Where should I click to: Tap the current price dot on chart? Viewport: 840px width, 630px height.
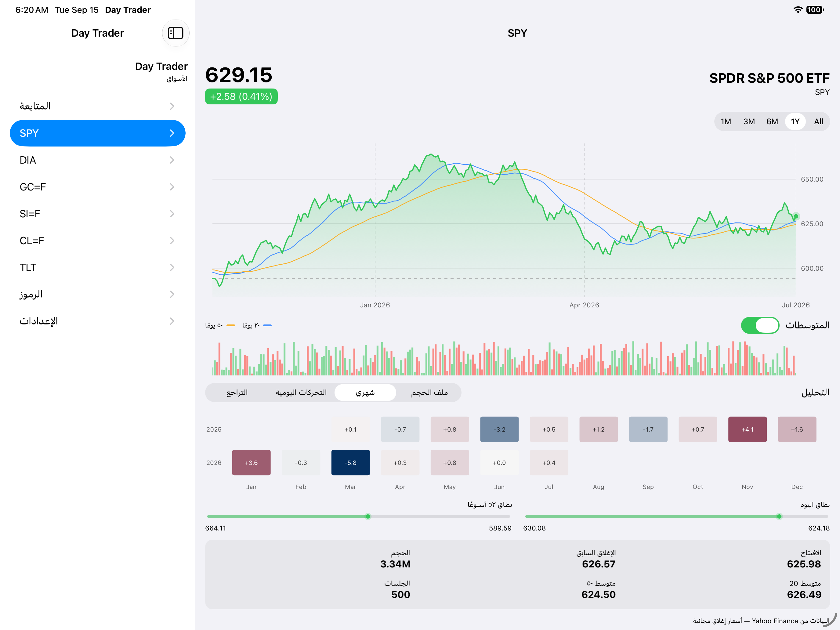795,216
